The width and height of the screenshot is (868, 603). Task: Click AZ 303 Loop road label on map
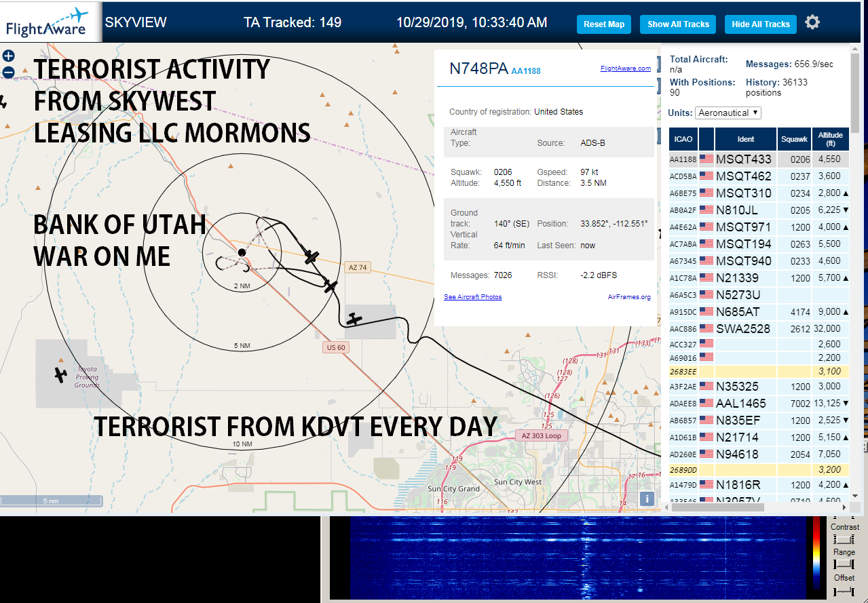tap(542, 435)
